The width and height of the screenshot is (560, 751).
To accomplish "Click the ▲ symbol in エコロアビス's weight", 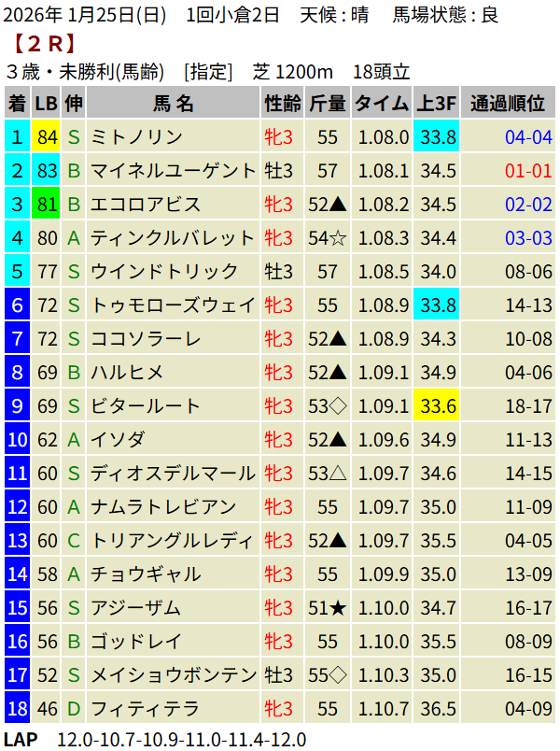I will (x=338, y=205).
